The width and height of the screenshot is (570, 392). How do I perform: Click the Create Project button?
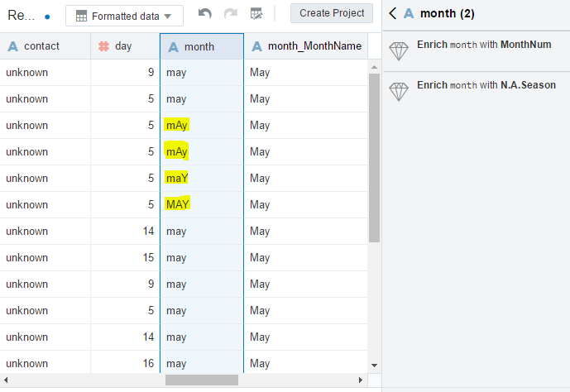(332, 13)
